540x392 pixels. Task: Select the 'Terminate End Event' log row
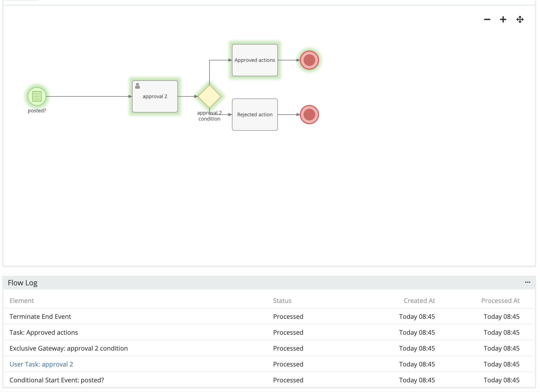(x=40, y=317)
